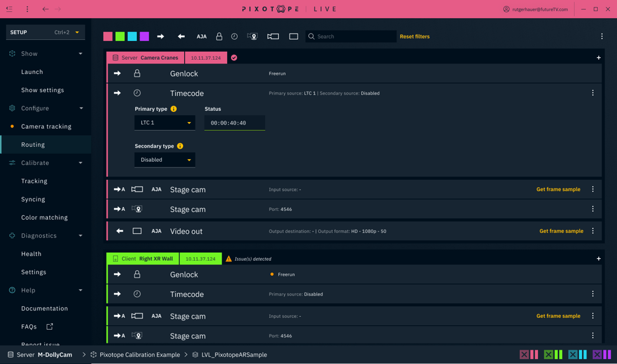Click the Camera Cranes Timecode clock icon
This screenshot has height=364, width=617.
click(x=137, y=93)
